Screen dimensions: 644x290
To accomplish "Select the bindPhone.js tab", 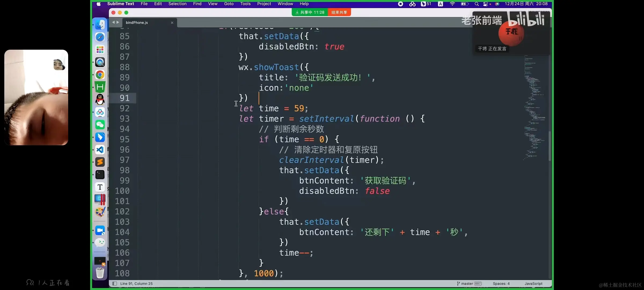I will pos(137,23).
